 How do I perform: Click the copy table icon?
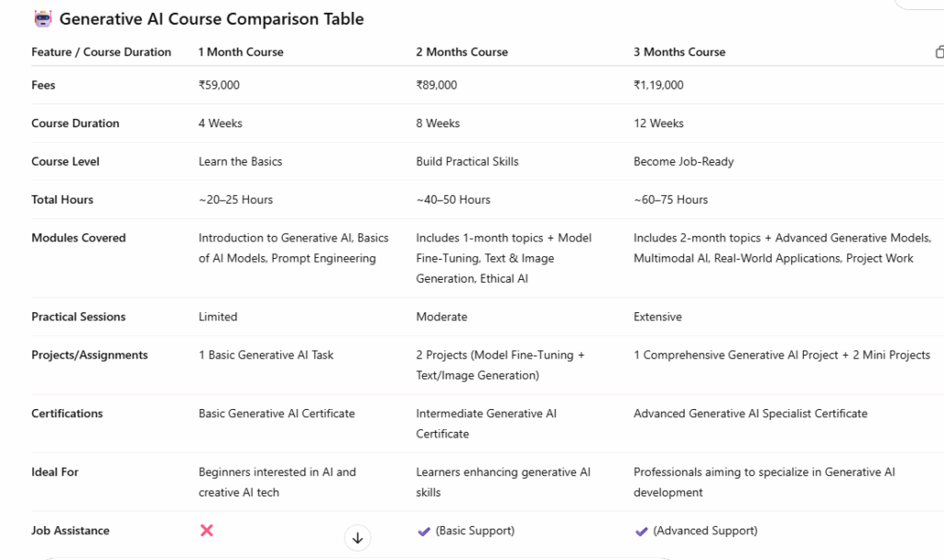click(x=939, y=52)
